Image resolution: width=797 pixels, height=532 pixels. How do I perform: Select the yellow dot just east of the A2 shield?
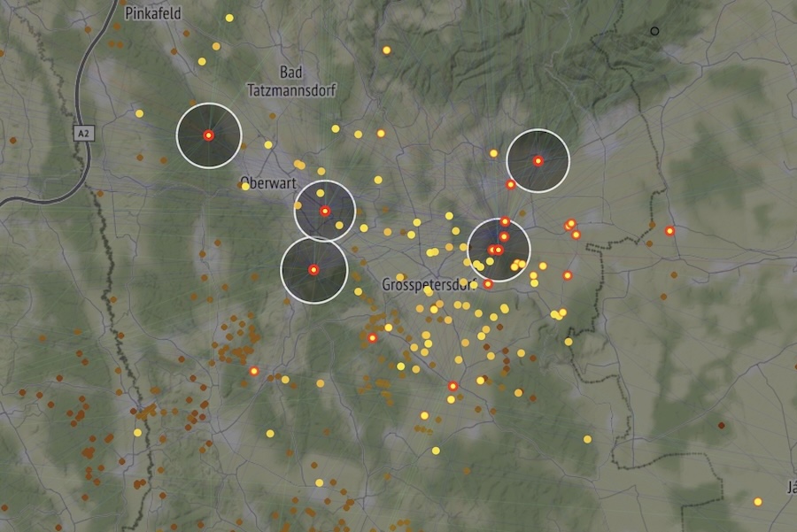click(139, 113)
